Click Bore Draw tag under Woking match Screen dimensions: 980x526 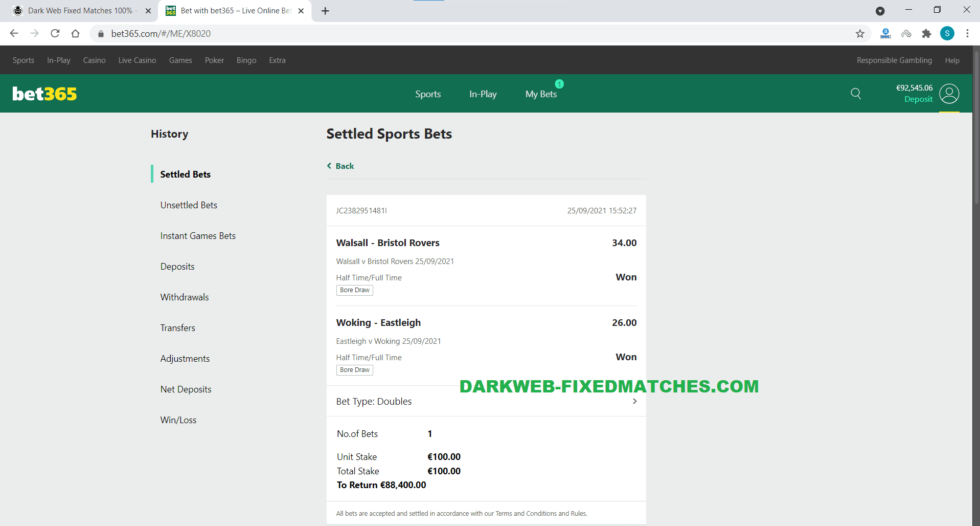pos(355,370)
